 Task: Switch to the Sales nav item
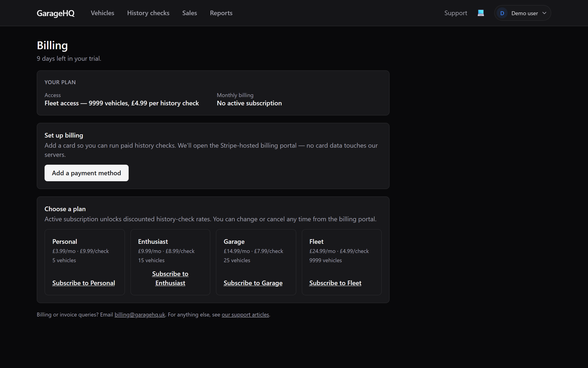[189, 13]
